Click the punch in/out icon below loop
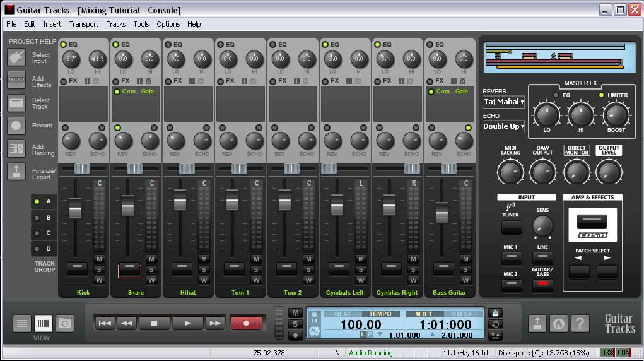Viewport: 644px width, 361px height. pos(495,336)
